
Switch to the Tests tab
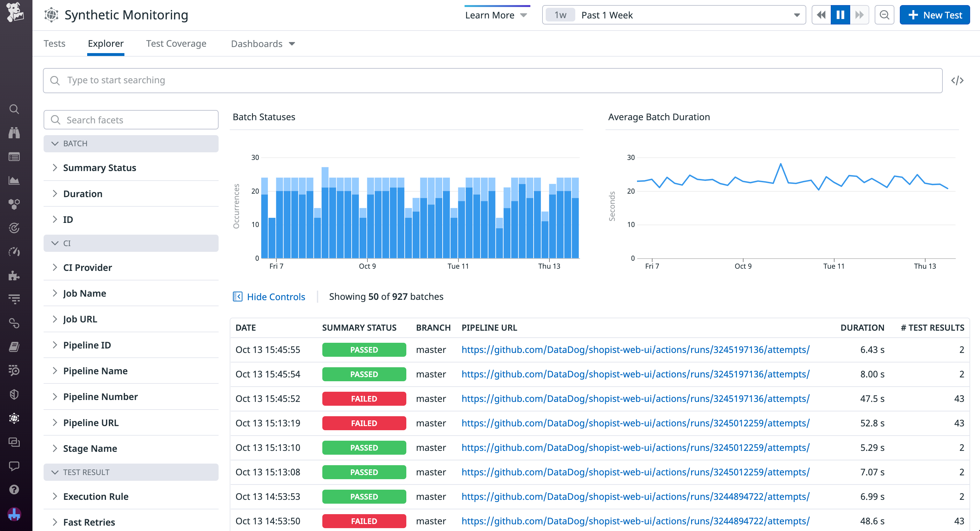pos(54,43)
